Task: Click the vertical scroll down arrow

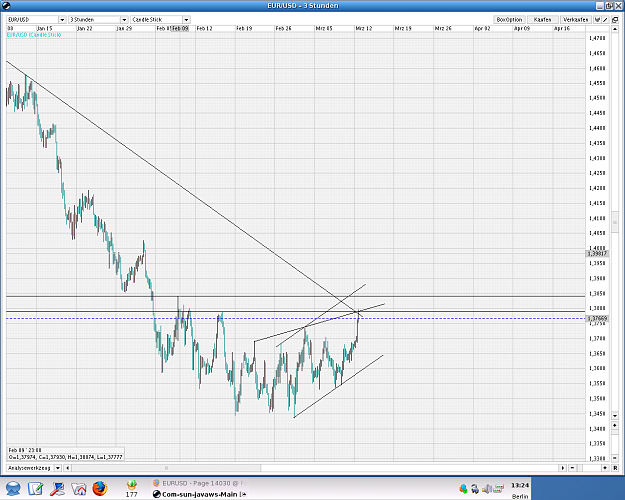Action: [615, 416]
